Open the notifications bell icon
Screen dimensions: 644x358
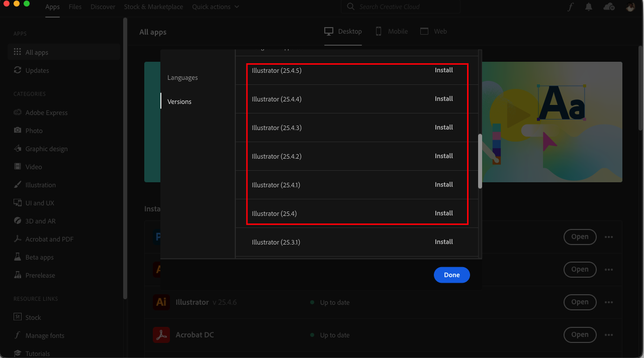(x=589, y=7)
